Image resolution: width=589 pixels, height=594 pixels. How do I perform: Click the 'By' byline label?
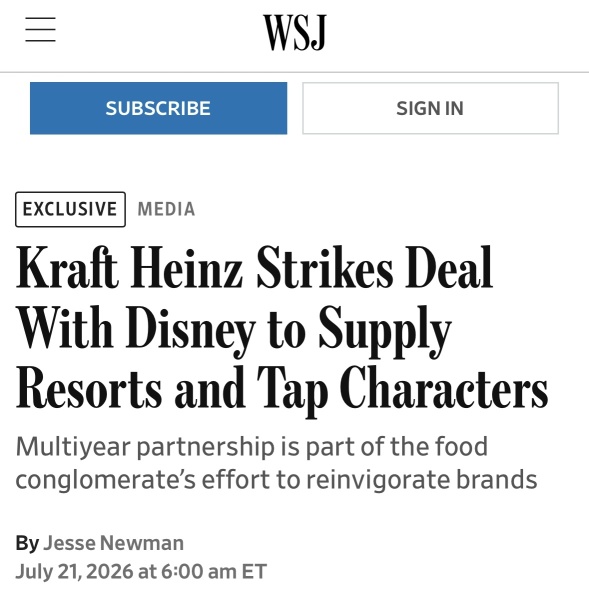click(x=27, y=543)
